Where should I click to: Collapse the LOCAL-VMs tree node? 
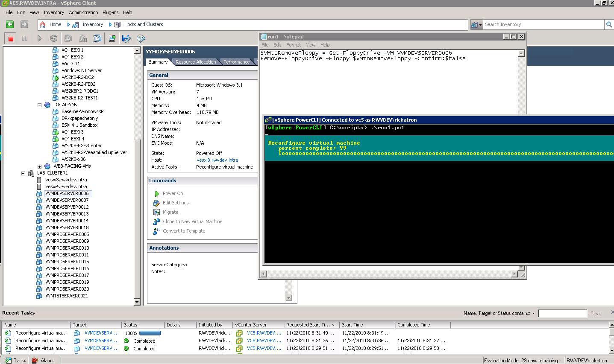[39, 105]
